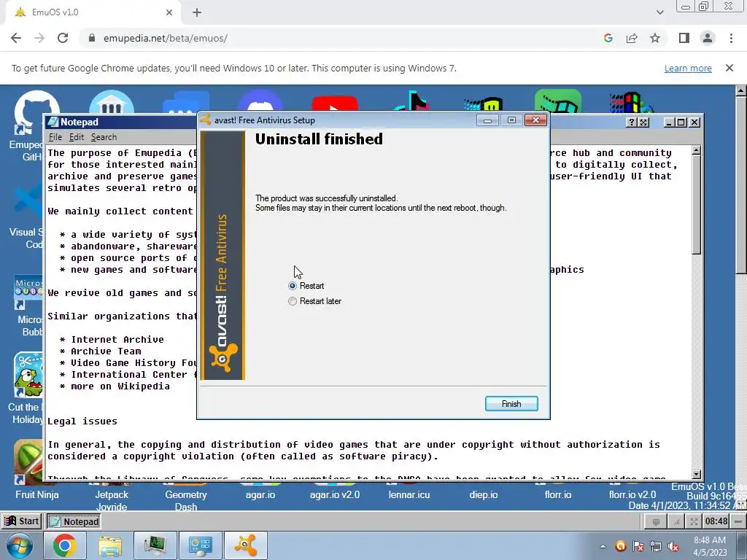Open the YouTube desktop icon
The width and height of the screenshot is (747, 560).
(334, 104)
